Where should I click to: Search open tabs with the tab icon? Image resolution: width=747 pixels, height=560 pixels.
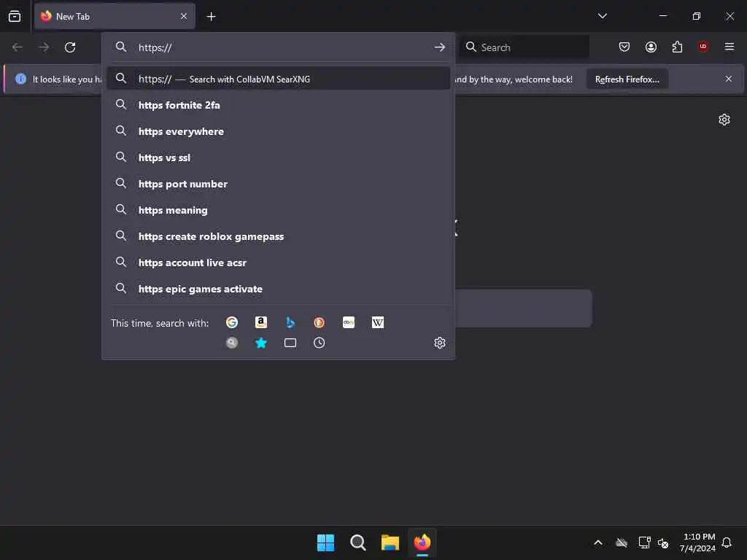point(290,343)
